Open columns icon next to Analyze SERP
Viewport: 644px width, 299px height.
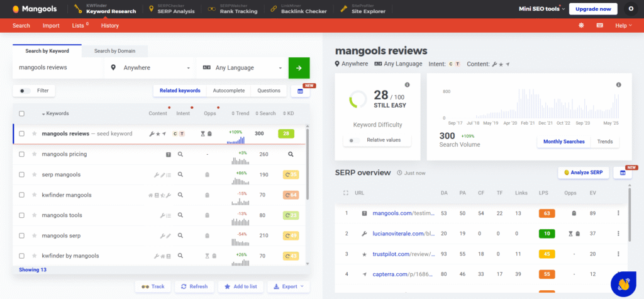(623, 172)
